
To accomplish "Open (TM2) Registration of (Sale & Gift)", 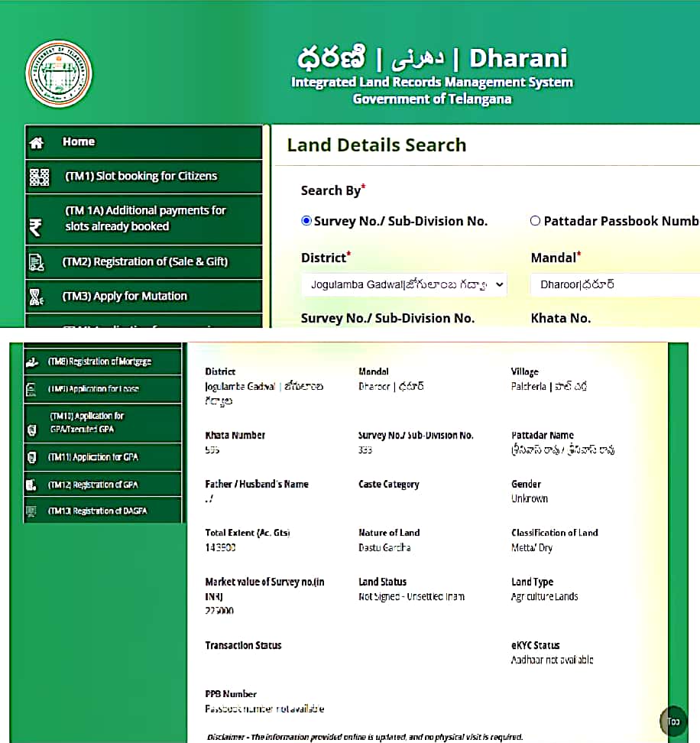I will click(x=144, y=262).
